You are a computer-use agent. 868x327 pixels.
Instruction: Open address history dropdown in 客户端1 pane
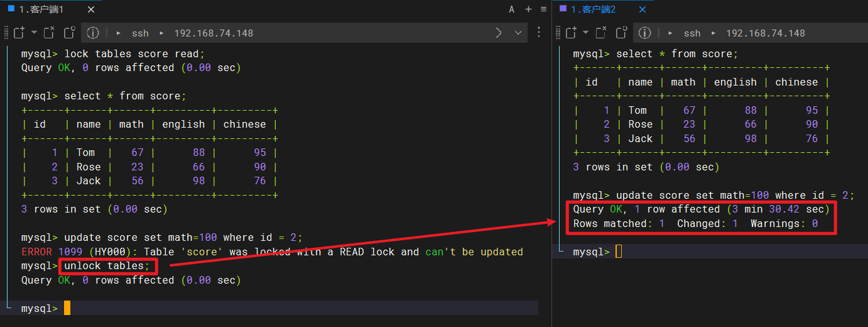(518, 33)
